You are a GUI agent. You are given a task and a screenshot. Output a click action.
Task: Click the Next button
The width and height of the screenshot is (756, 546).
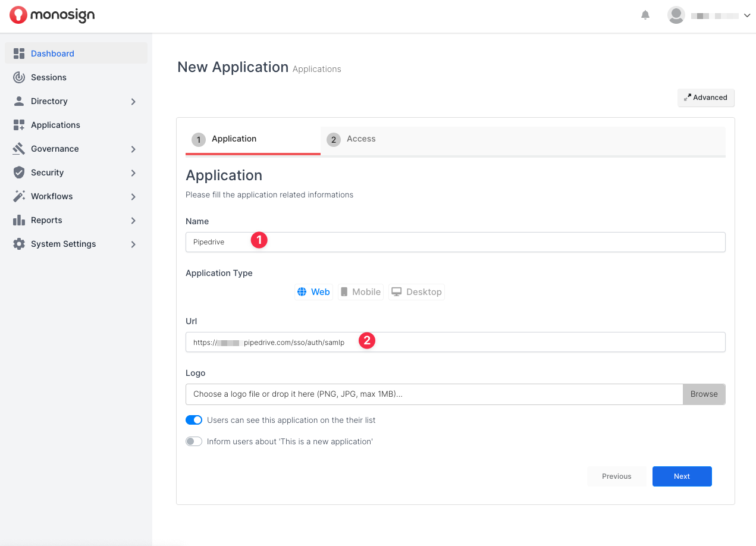(682, 476)
